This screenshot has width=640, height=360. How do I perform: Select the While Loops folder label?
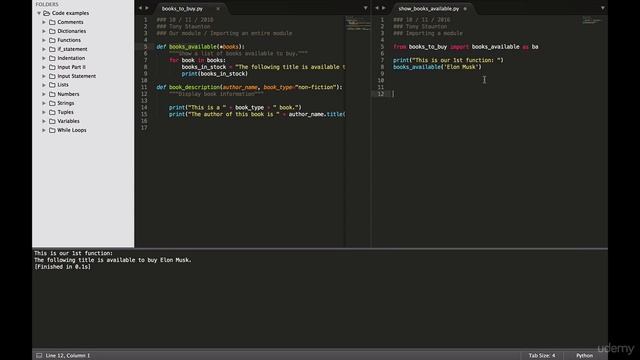click(71, 130)
